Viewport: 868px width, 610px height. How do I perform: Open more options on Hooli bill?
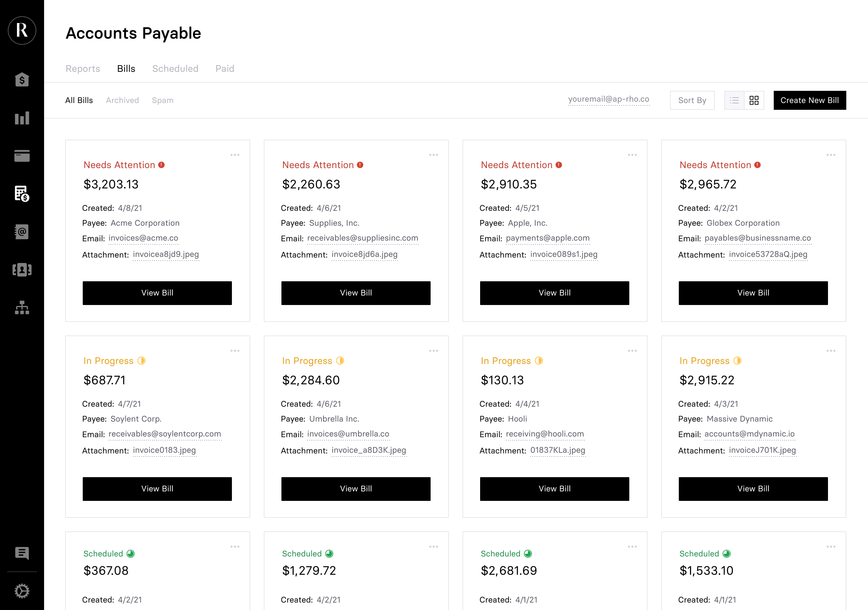coord(632,351)
